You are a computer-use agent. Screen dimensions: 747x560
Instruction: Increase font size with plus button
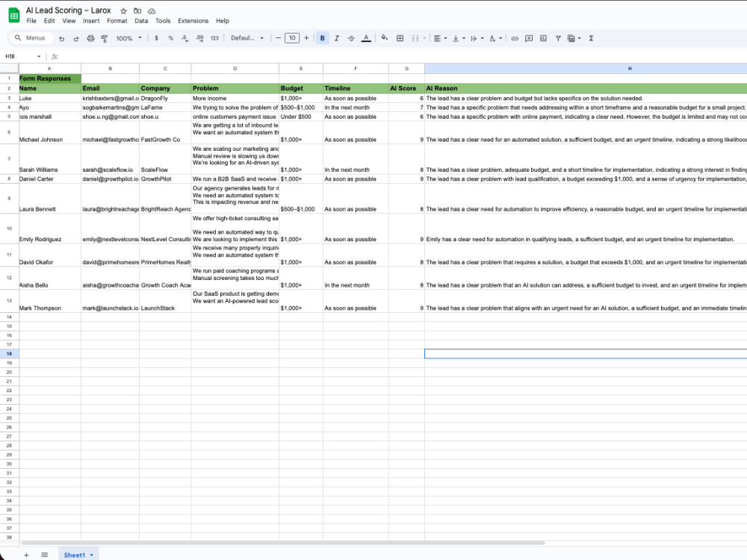point(306,38)
